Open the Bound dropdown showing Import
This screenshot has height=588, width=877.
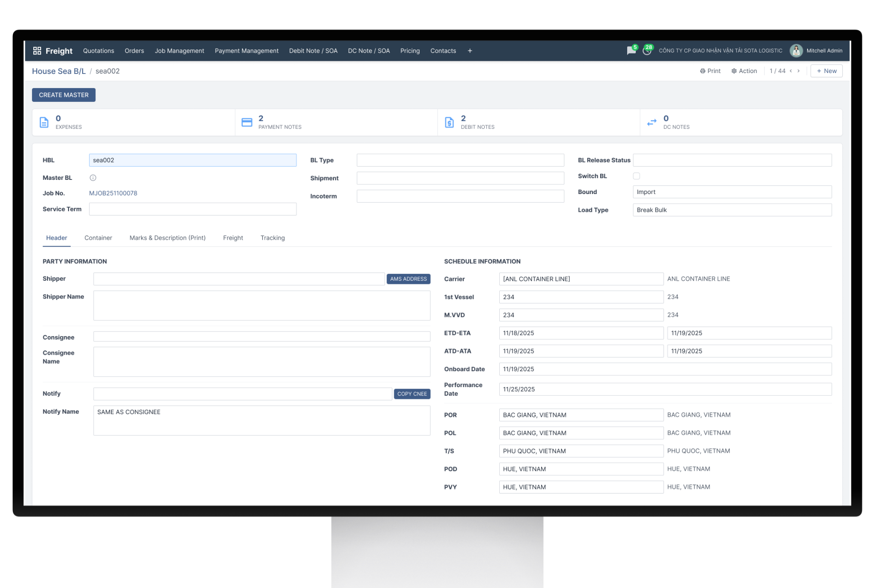[732, 192]
